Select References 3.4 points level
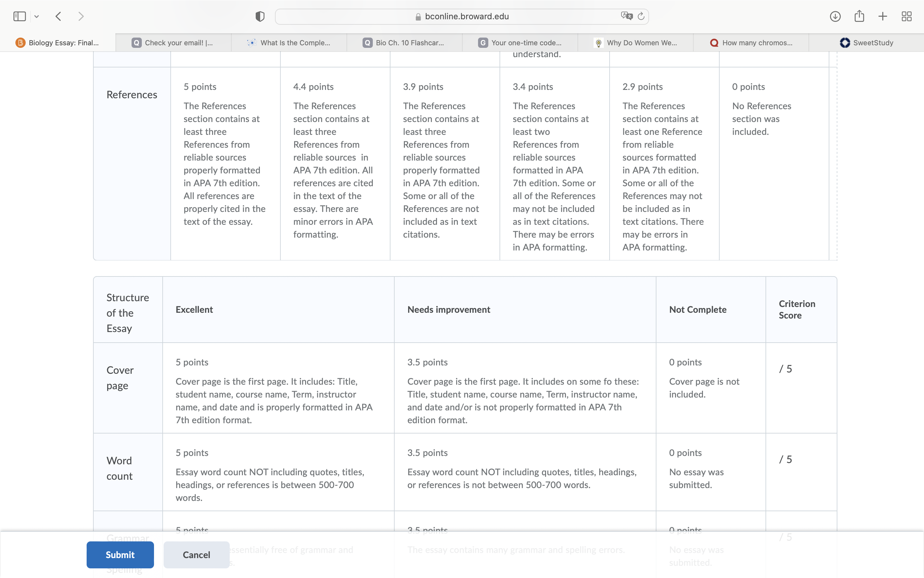The height and width of the screenshot is (578, 924). (x=554, y=164)
